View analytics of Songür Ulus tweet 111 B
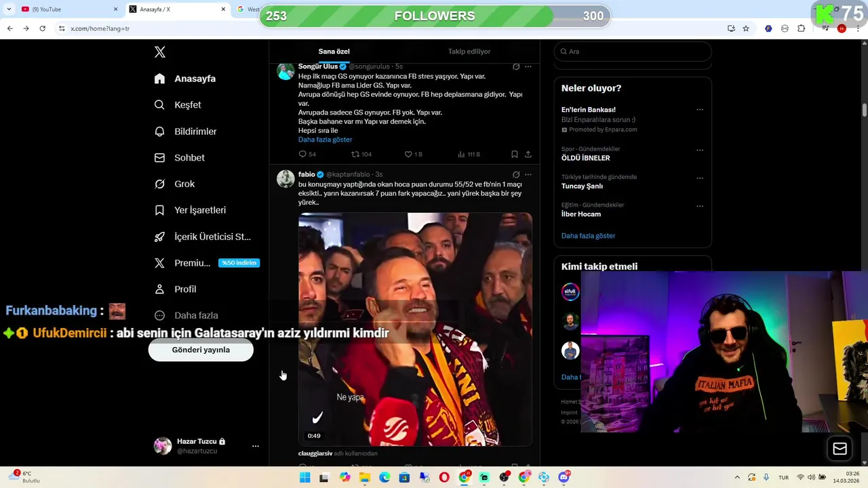 pos(469,155)
